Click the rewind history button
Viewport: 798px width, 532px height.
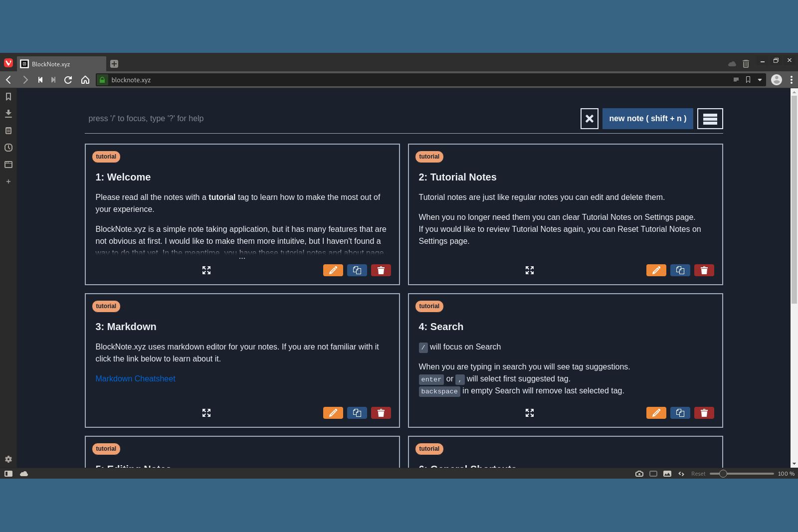pos(40,80)
